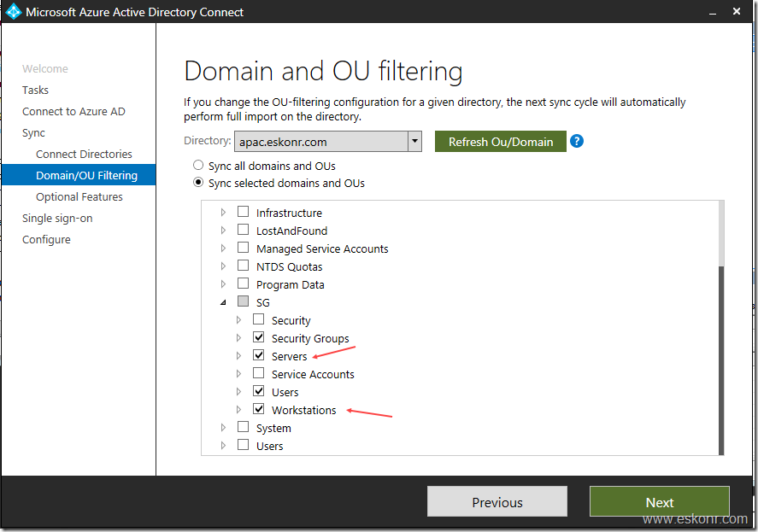Screen dimensions: 758x532
Task: Expand the Program Data node
Action: coord(222,284)
